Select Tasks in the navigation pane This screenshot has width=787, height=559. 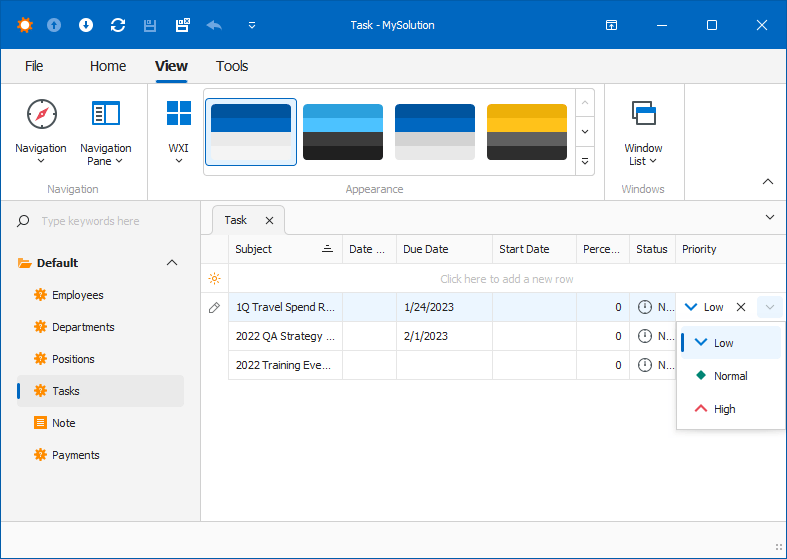tap(100, 391)
